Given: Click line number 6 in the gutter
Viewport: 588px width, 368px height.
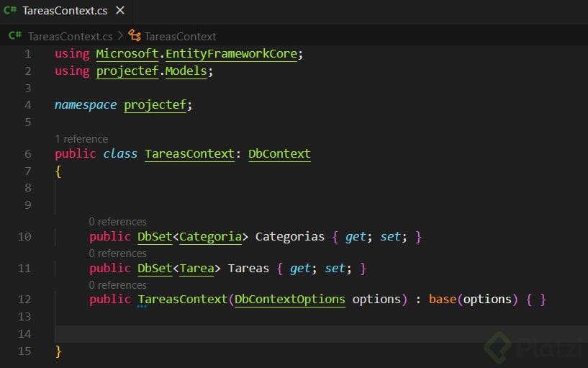Looking at the screenshot, I should coord(28,154).
